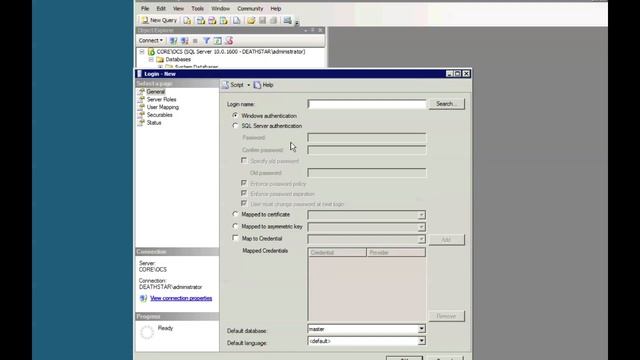This screenshot has width=640, height=360.
Task: Click the Analysis Services DMX Query icon
Action: pyautogui.click(x=212, y=20)
